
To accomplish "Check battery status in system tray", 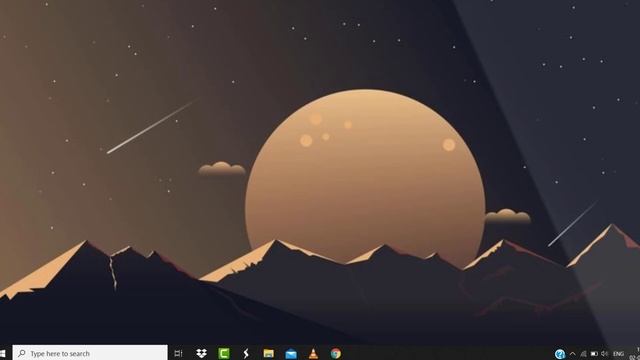I will (x=594, y=354).
